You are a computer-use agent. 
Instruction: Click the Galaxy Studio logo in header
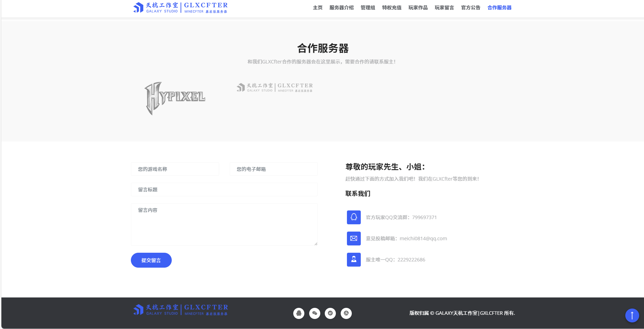pos(180,8)
